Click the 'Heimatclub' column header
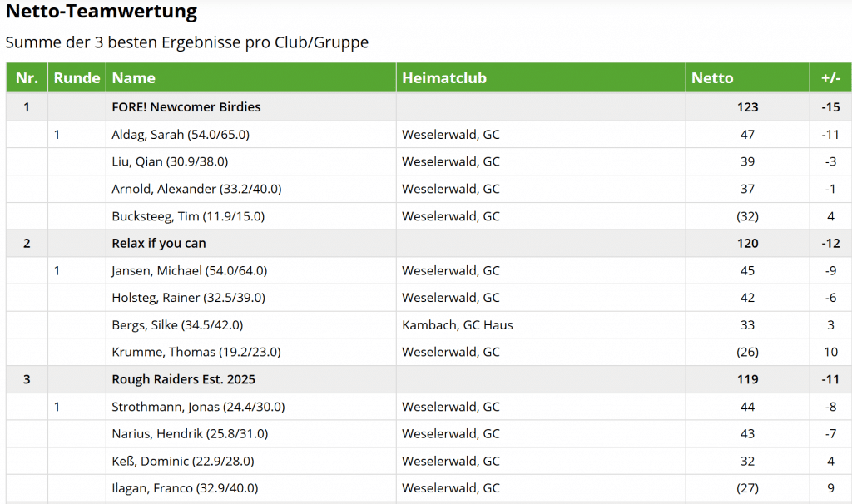This screenshot has height=504, width=852. tap(444, 78)
